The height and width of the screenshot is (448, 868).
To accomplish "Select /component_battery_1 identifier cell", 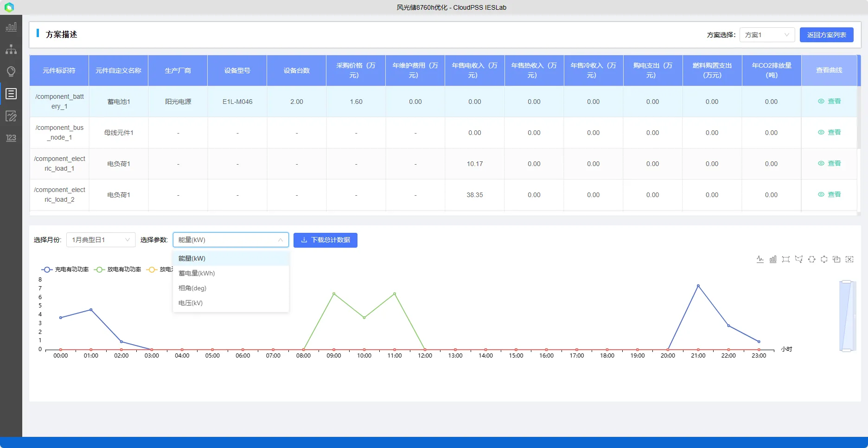I will 59,102.
